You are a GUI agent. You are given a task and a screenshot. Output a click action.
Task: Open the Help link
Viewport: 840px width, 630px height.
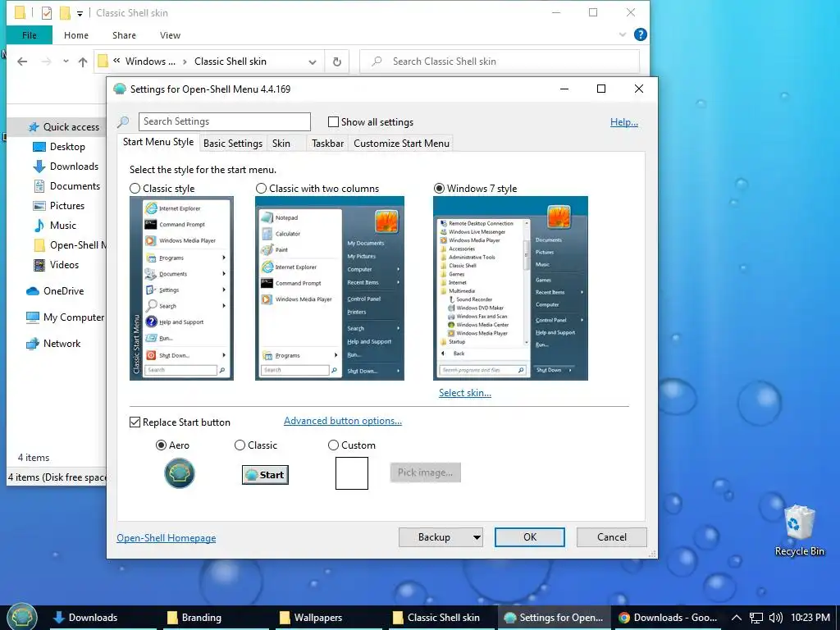[x=623, y=122]
